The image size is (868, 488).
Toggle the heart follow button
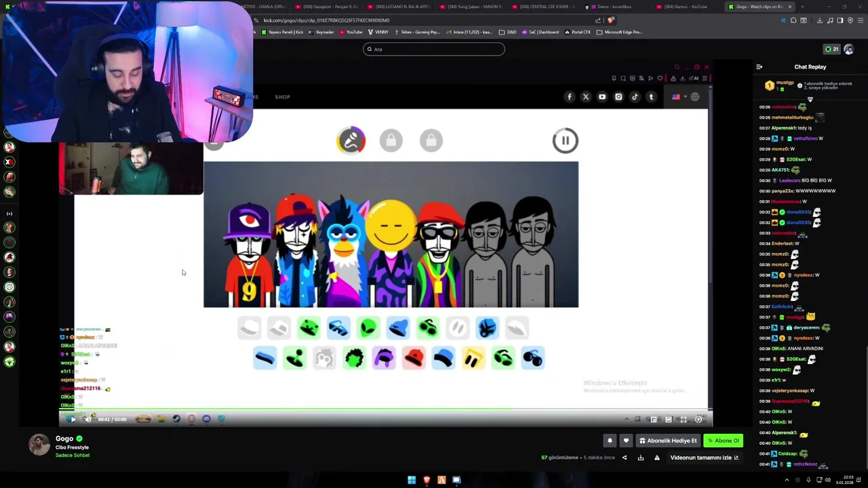point(626,441)
